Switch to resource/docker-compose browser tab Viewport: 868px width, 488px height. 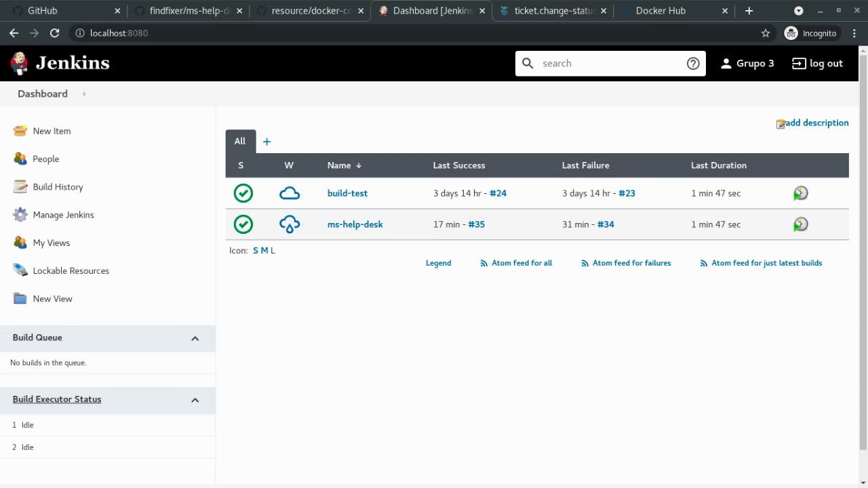[310, 11]
